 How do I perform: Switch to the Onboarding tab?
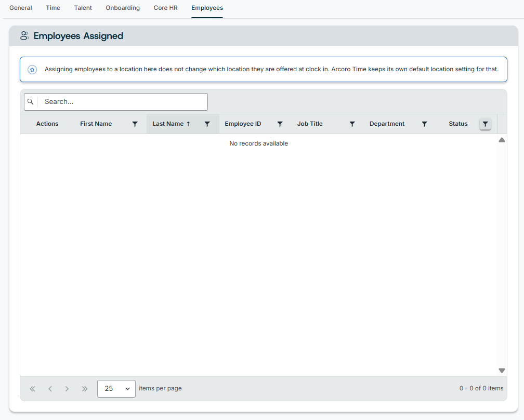point(123,8)
